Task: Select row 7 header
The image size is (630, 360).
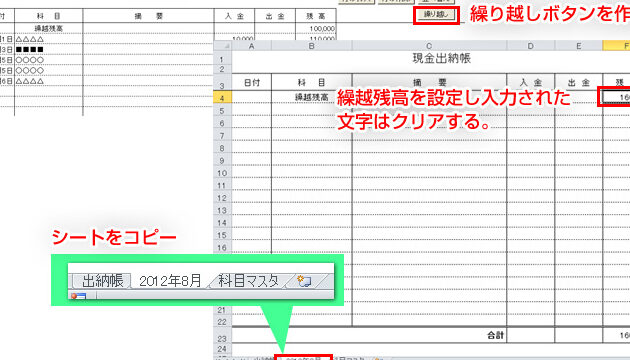Action: tap(222, 136)
